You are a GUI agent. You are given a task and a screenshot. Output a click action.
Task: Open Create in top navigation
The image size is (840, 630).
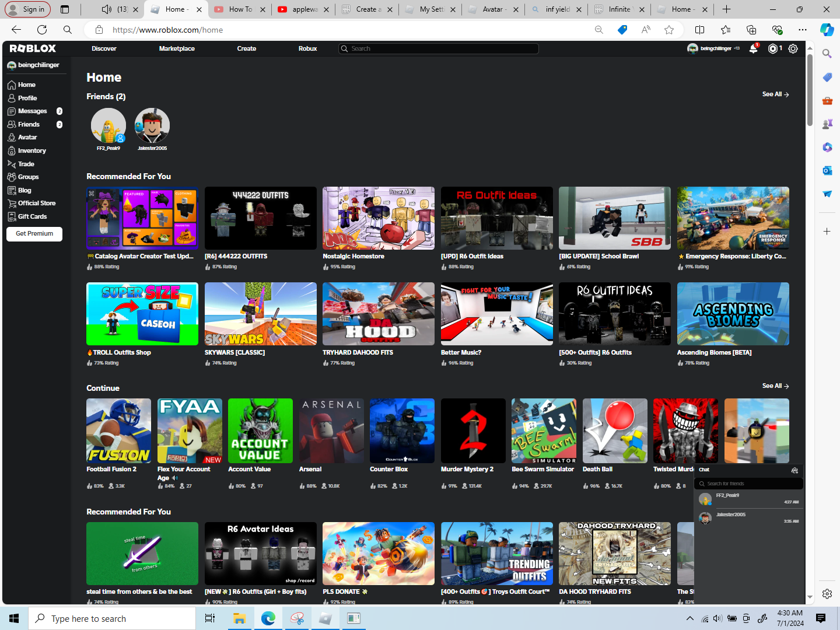click(x=247, y=49)
